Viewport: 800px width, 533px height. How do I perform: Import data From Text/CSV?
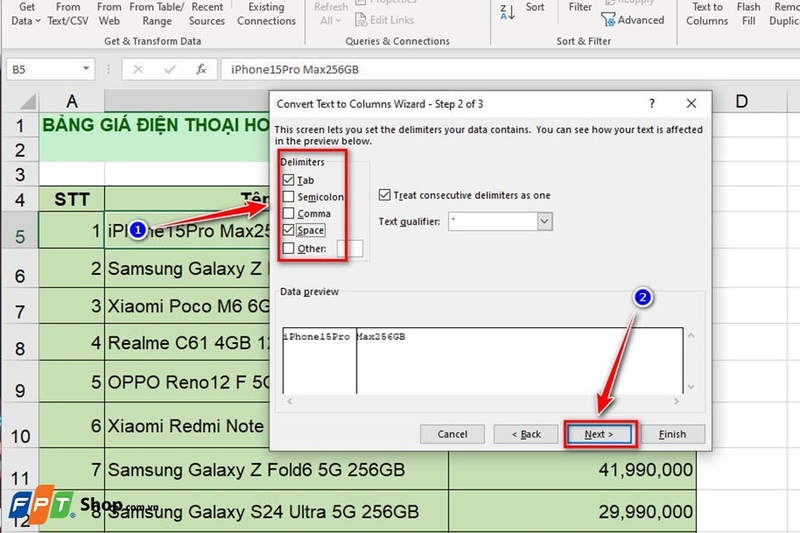[x=68, y=14]
